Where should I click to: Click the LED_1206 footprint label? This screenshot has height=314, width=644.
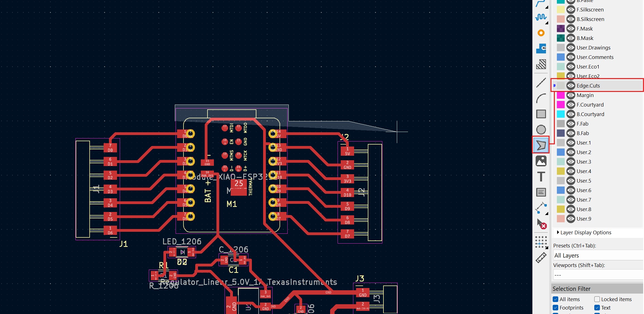(x=182, y=241)
